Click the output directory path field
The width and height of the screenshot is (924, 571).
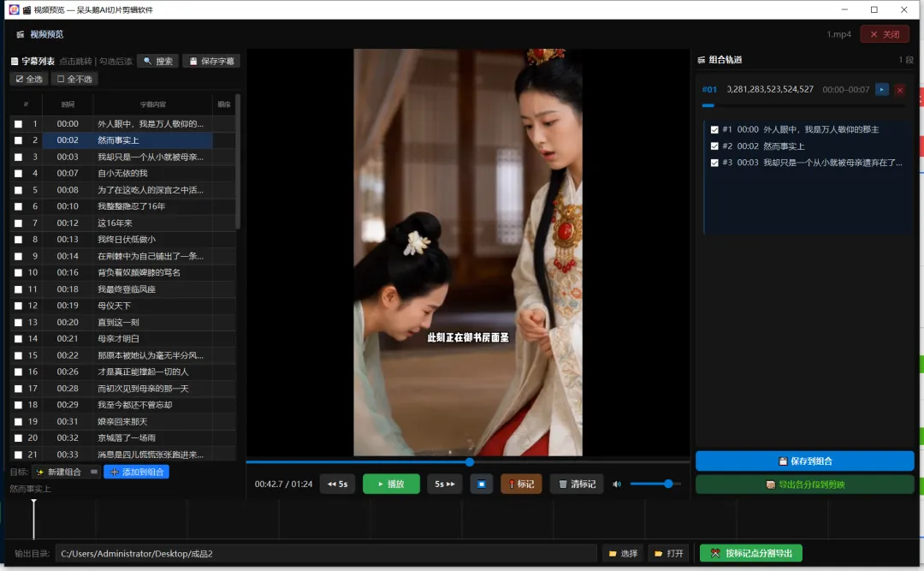[326, 553]
